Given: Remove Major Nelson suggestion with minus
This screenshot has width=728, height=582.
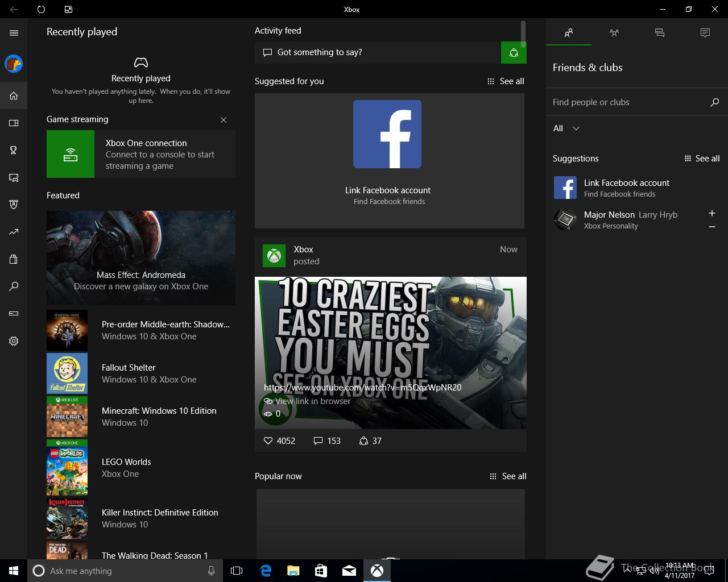Looking at the screenshot, I should (712, 227).
